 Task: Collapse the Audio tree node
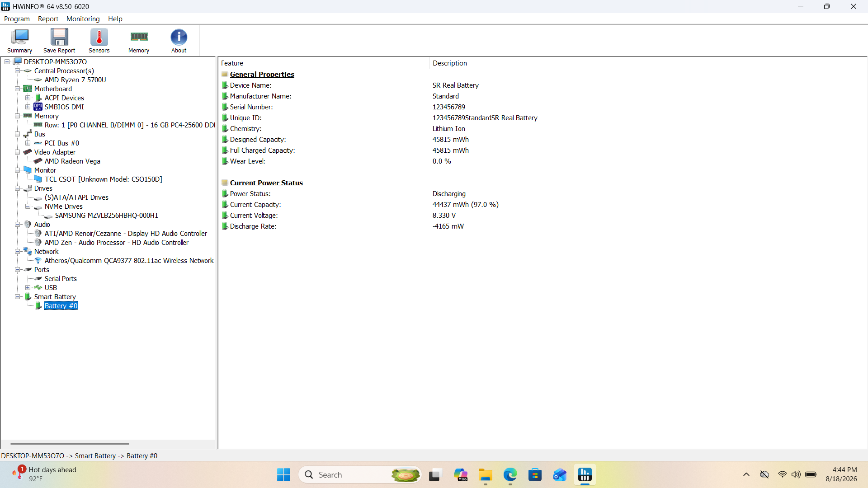click(17, 224)
